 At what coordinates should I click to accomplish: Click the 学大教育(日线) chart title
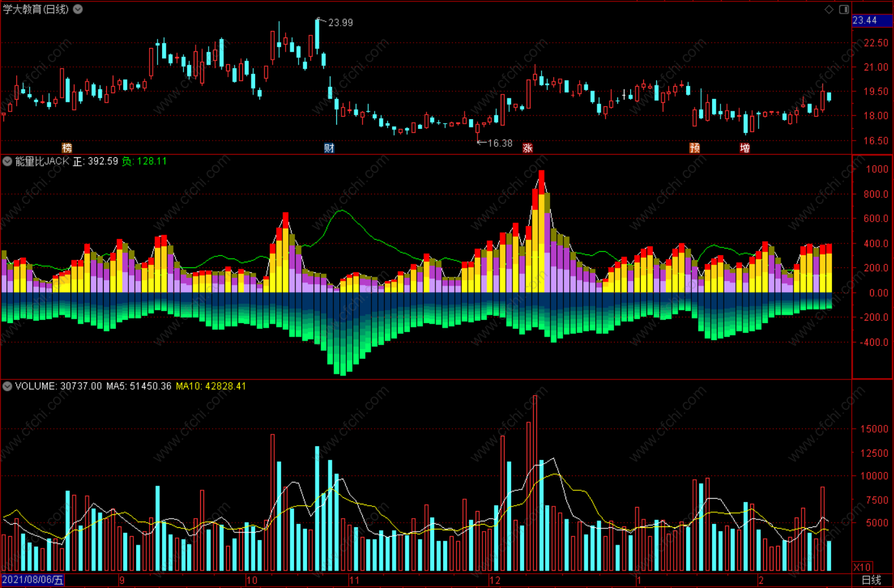tap(36, 9)
